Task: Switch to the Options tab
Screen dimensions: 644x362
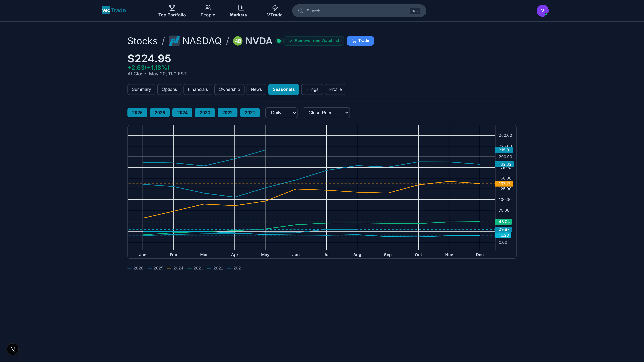Action: click(169, 89)
